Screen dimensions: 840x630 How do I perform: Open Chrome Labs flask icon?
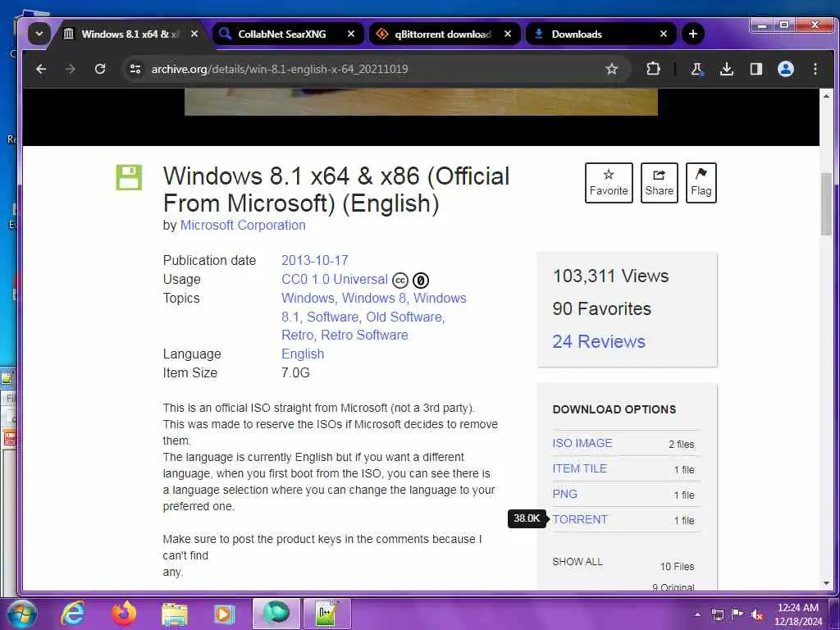point(696,69)
